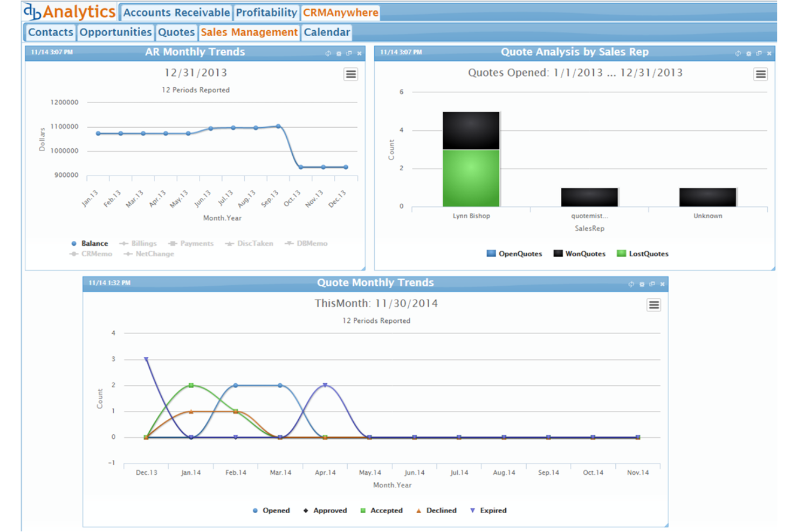
Task: Click the Quote Monthly Trends panel title
Action: click(375, 283)
